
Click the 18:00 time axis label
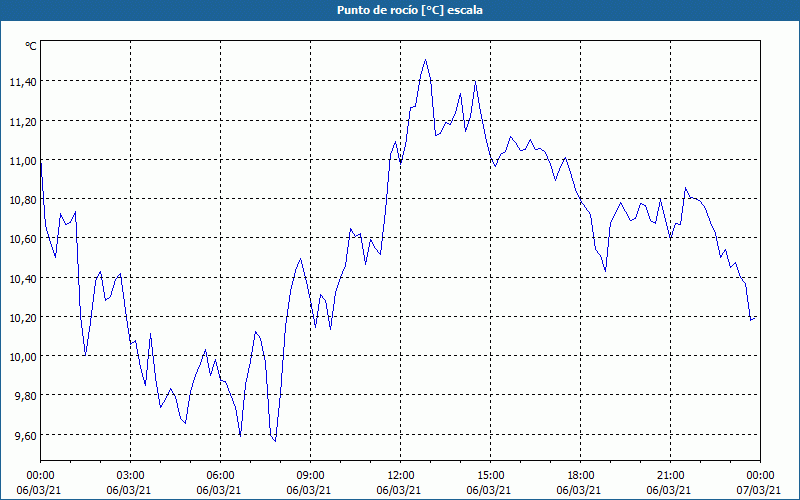tap(581, 476)
